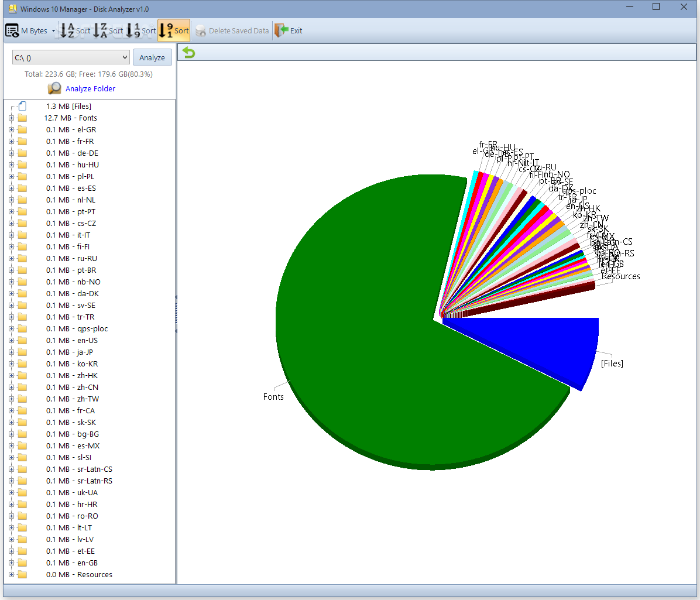Click the ja-JP folder icon
The width and height of the screenshot is (700, 600).
pyautogui.click(x=22, y=352)
